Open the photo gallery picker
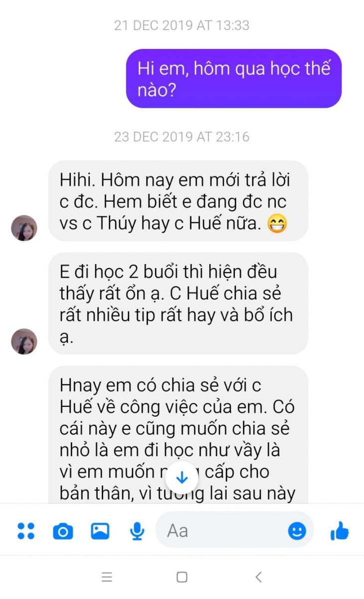This screenshot has width=364, height=599. (x=100, y=531)
